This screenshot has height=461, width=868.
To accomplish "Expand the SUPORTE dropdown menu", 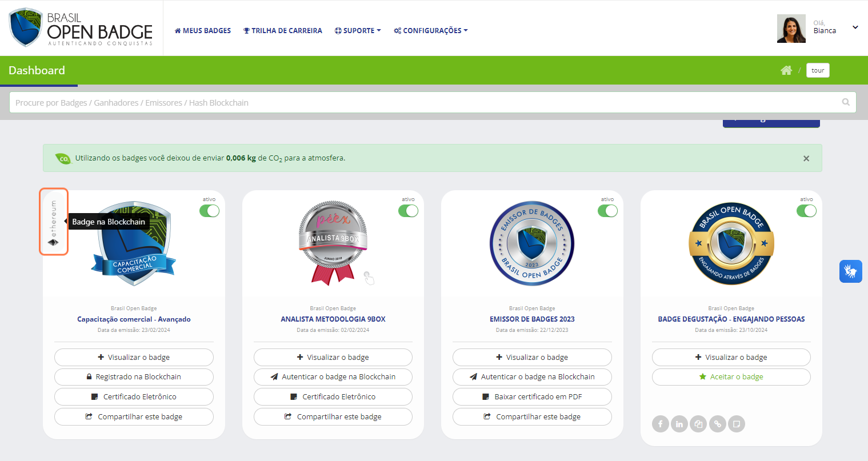I will click(358, 31).
